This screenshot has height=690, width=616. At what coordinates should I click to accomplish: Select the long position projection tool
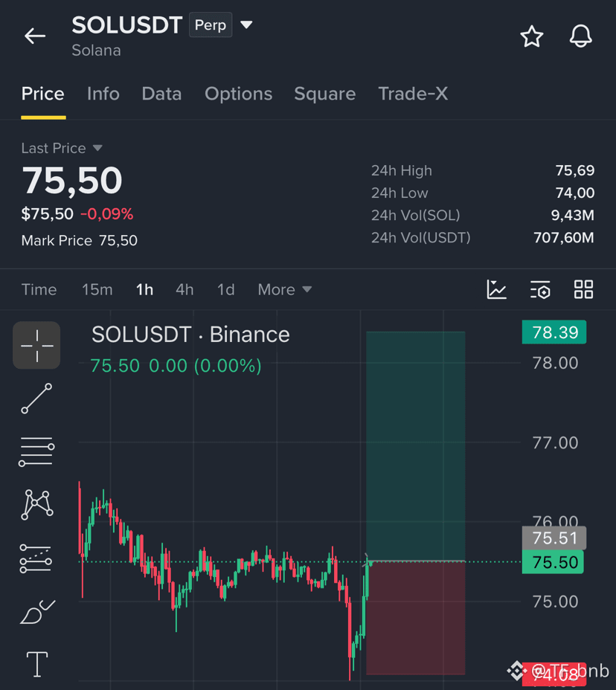coord(36,558)
